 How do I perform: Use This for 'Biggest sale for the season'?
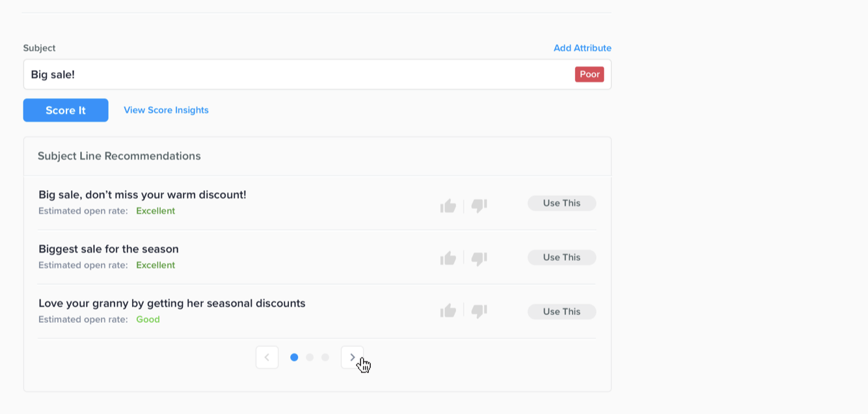click(x=562, y=257)
